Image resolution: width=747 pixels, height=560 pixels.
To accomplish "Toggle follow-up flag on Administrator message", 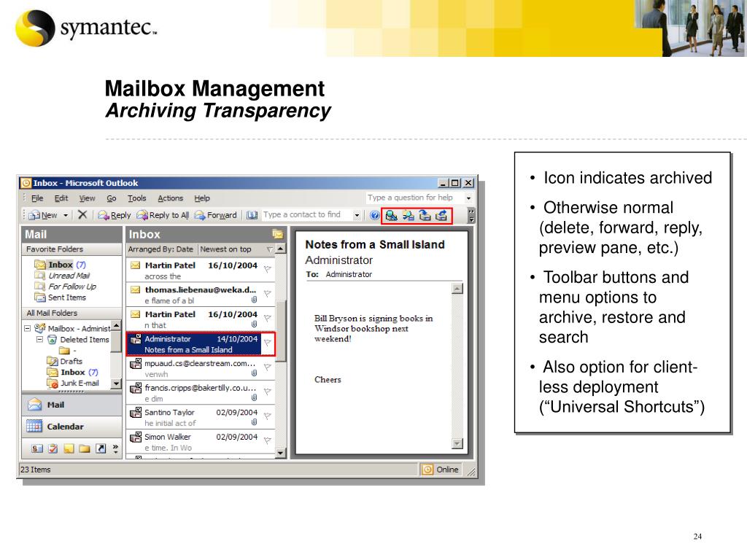I will pyautogui.click(x=268, y=343).
